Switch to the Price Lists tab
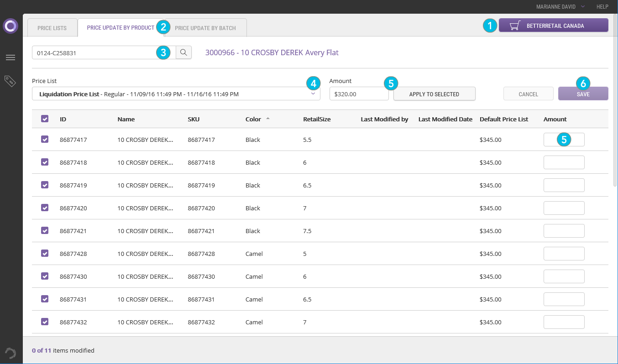 52,28
